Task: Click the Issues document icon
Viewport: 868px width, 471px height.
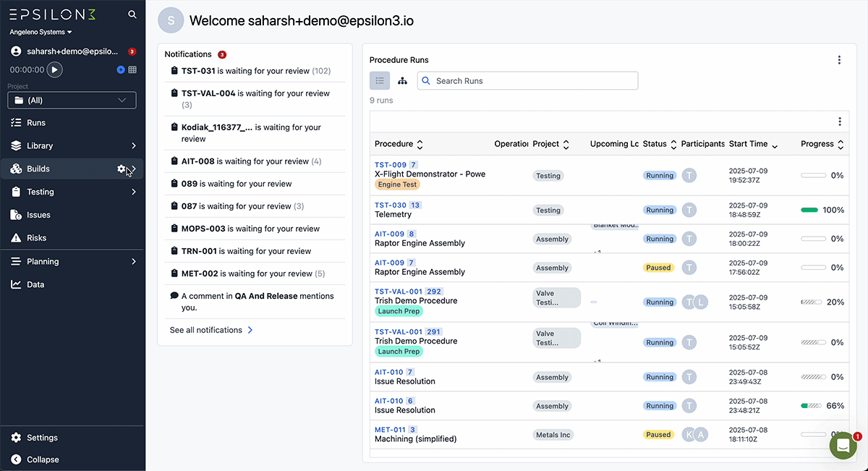Action: pos(16,215)
